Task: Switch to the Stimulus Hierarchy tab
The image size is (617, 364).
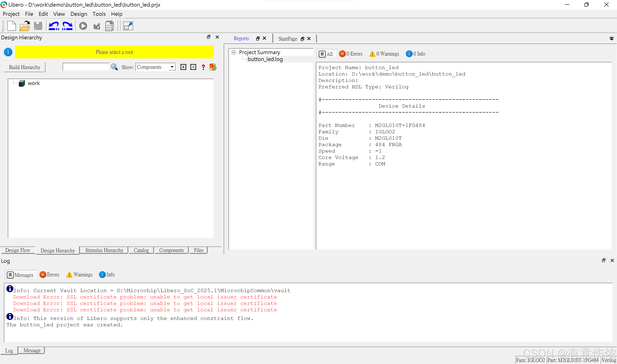Action: pyautogui.click(x=104, y=250)
